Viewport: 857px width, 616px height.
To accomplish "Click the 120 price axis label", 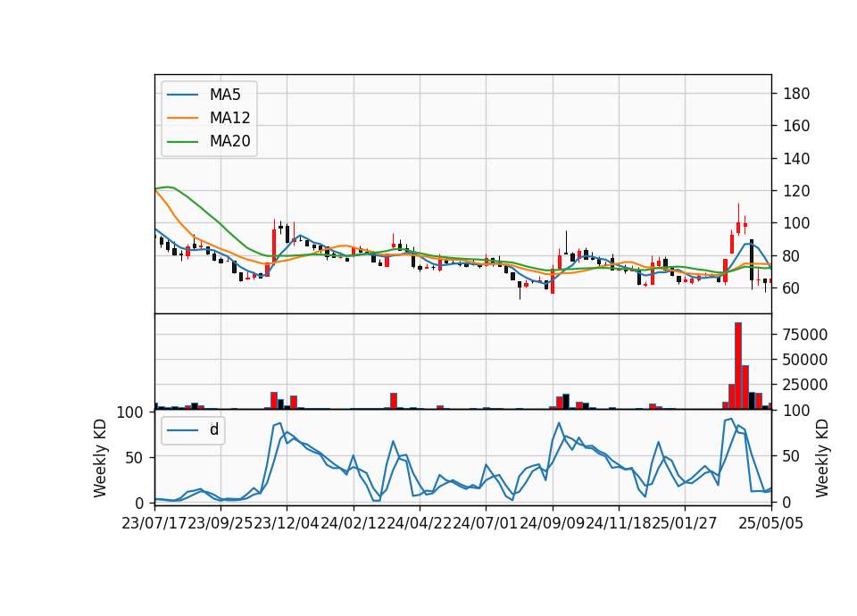I will 796,191.
